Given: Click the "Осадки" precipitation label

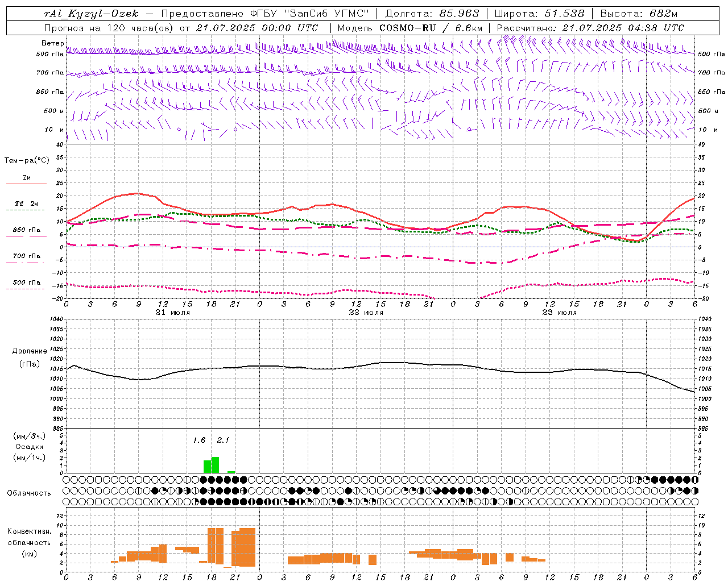Looking at the screenshot, I should tap(30, 447).
